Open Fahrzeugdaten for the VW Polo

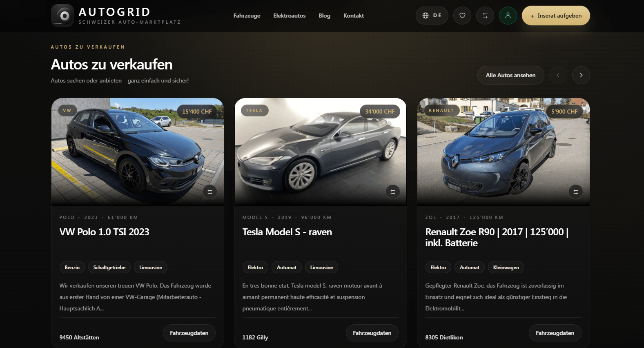[189, 333]
